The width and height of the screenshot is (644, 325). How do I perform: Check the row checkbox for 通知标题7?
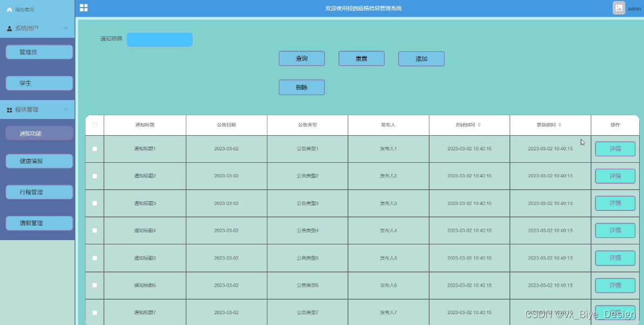tap(95, 313)
